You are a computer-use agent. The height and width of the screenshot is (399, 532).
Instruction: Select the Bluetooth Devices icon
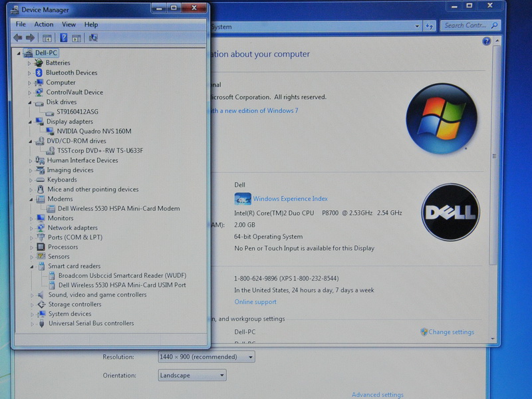[39, 72]
